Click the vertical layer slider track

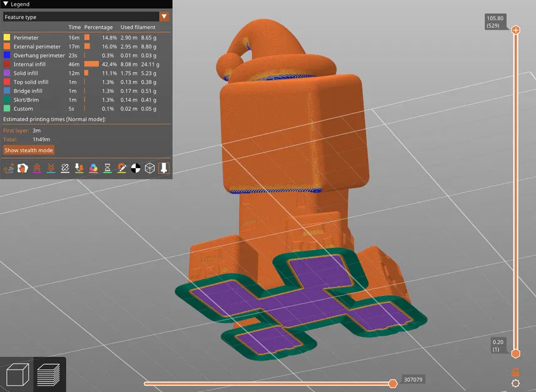pyautogui.click(x=515, y=191)
